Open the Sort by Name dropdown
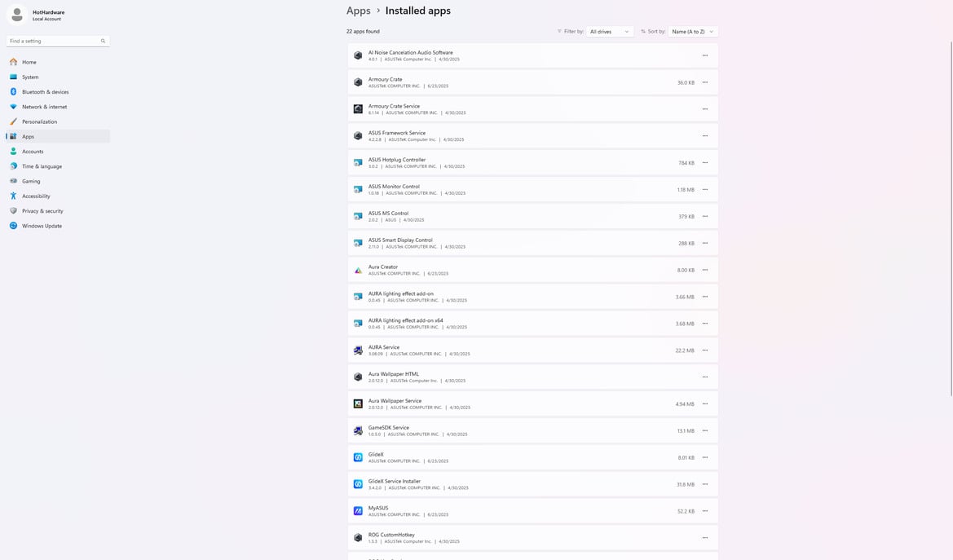953x560 pixels. point(693,32)
